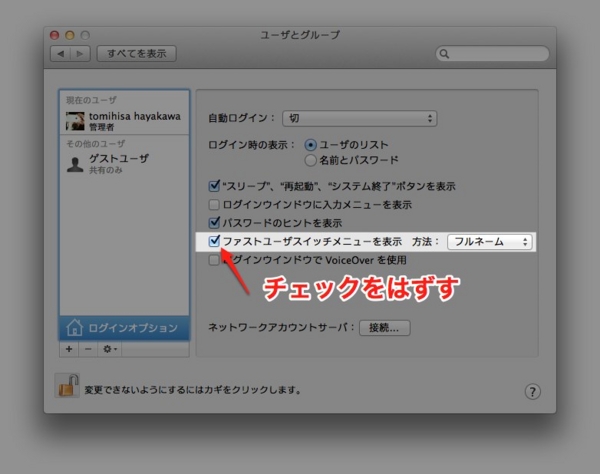Open ログインオプション in sidebar
This screenshot has height=474, width=600.
[124, 328]
